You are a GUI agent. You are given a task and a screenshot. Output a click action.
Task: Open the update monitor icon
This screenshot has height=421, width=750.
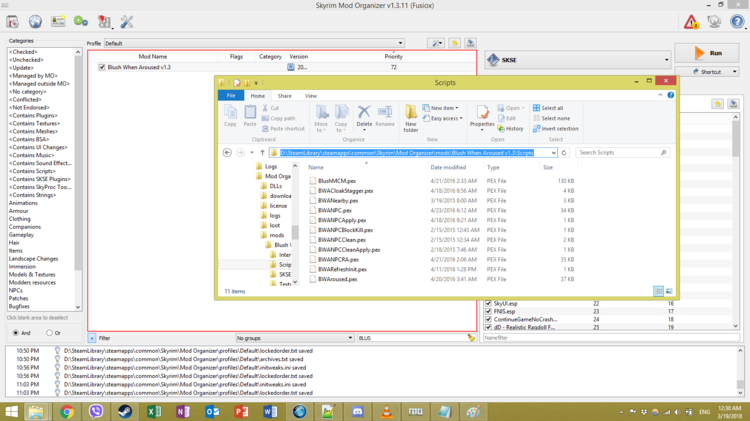click(714, 22)
